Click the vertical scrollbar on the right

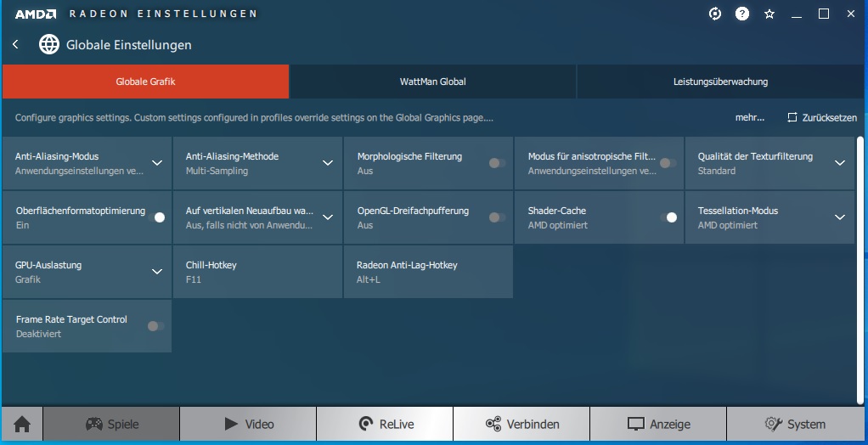pyautogui.click(x=860, y=269)
